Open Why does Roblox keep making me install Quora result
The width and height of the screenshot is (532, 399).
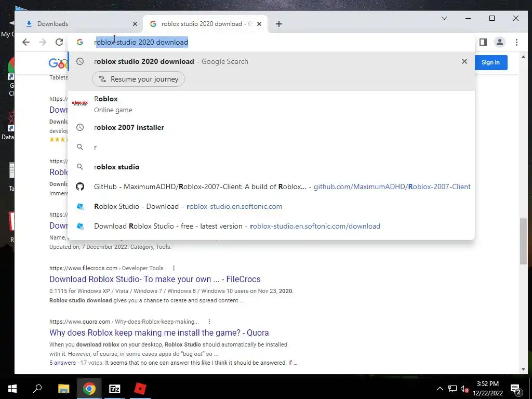tap(159, 333)
